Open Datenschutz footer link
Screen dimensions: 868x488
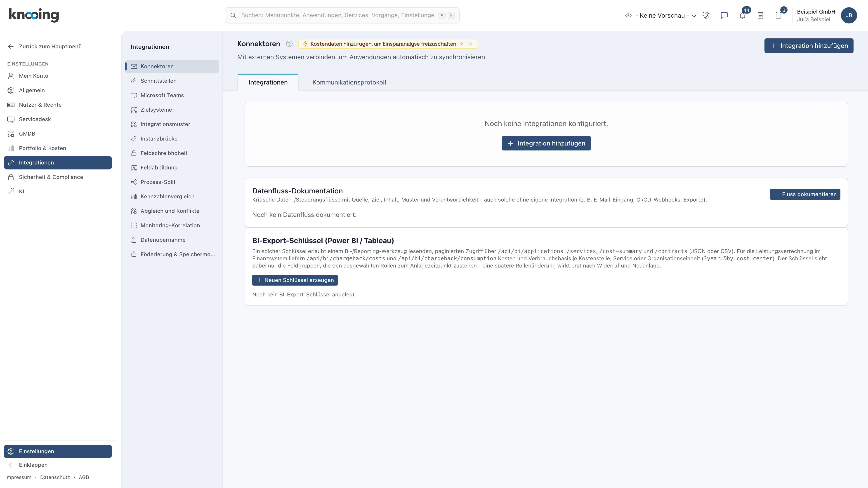(x=55, y=477)
